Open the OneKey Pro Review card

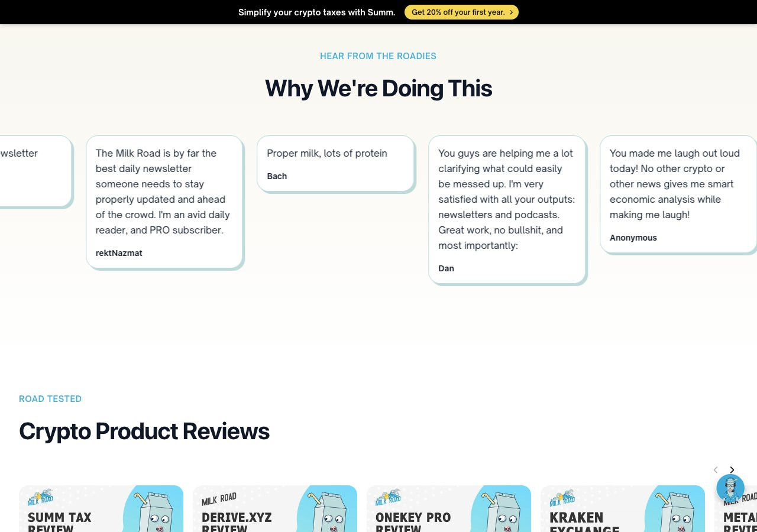pos(449,509)
